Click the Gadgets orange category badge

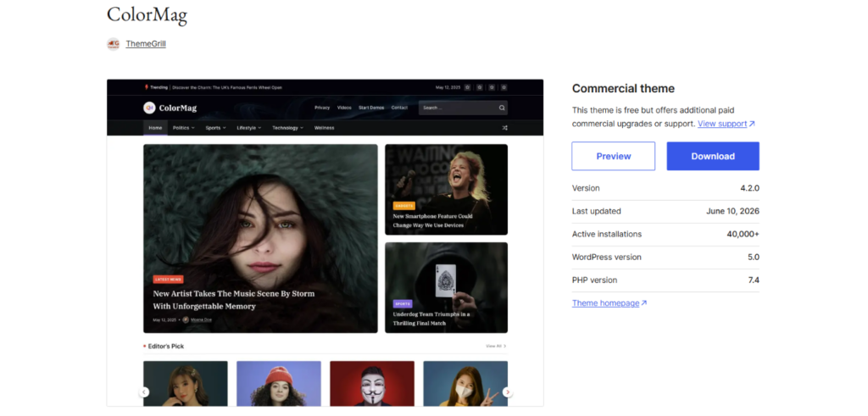[x=403, y=206]
